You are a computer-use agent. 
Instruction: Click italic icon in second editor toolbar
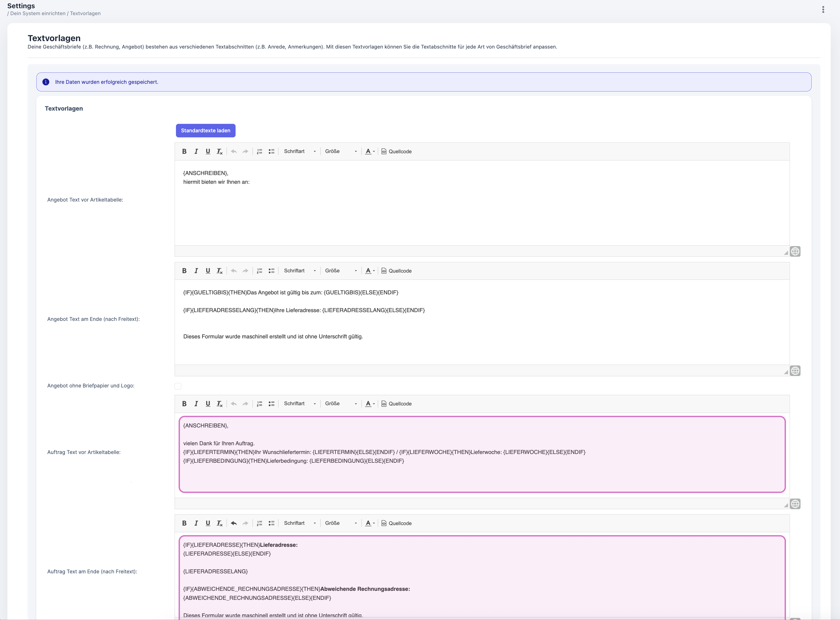coord(196,270)
